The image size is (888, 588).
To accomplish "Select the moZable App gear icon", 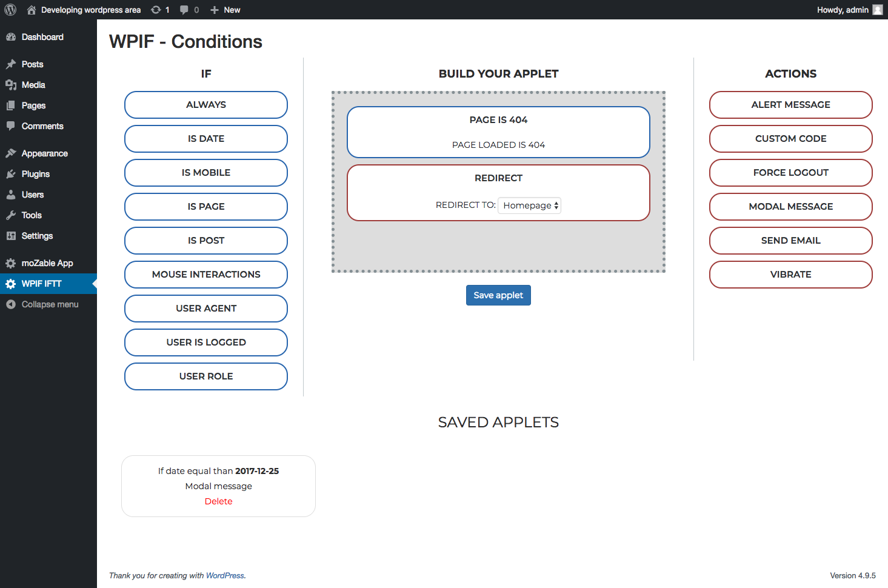I will 12,262.
